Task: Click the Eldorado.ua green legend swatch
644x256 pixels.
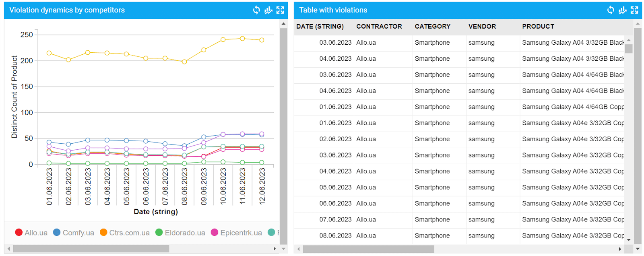Action: (x=159, y=233)
